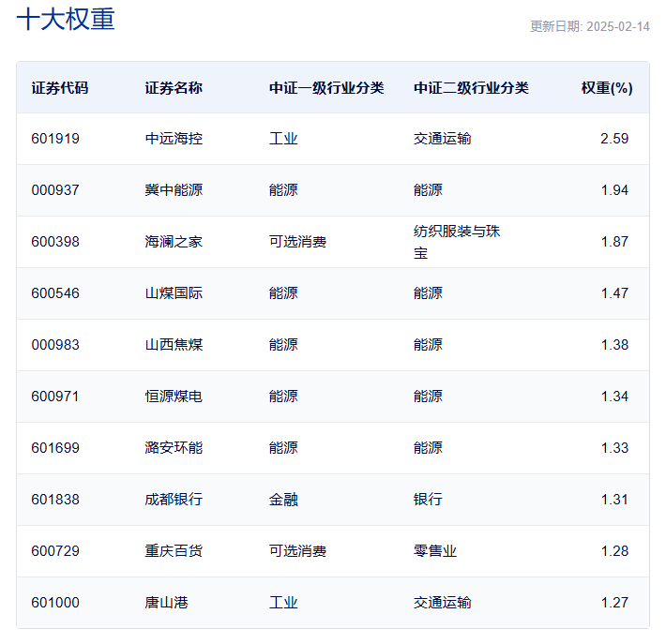Click the 1.28 weight value
This screenshot has height=644, width=666.
point(614,551)
